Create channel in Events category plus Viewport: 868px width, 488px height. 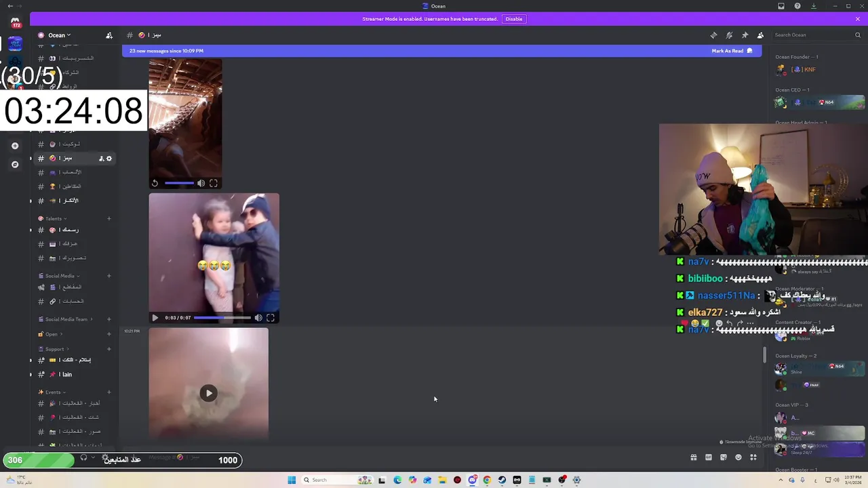(109, 392)
